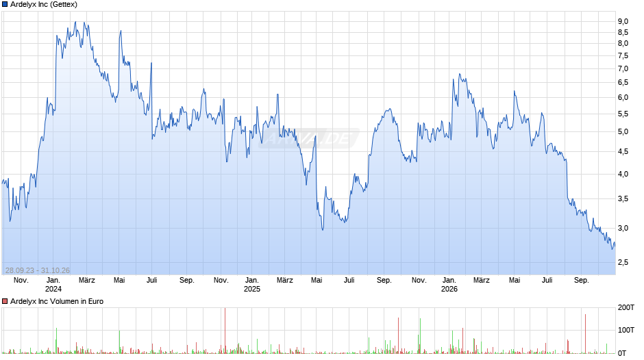Click the '2,5' price axis label

coord(623,262)
